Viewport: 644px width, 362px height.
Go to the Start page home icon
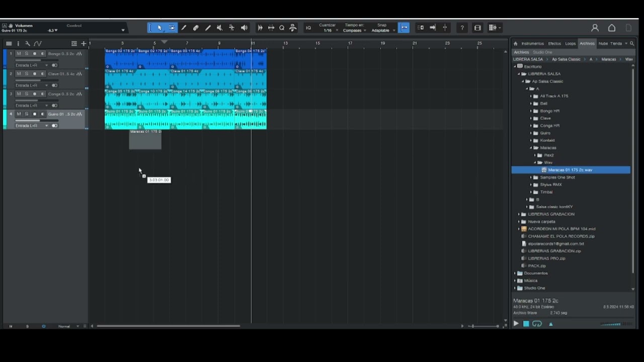(x=612, y=28)
